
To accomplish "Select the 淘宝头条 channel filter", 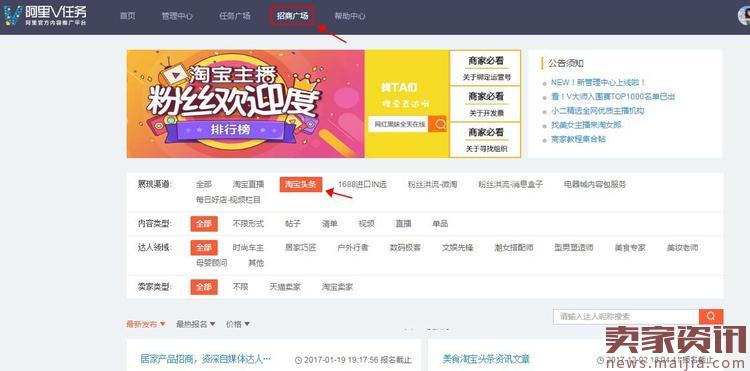I will pyautogui.click(x=301, y=184).
